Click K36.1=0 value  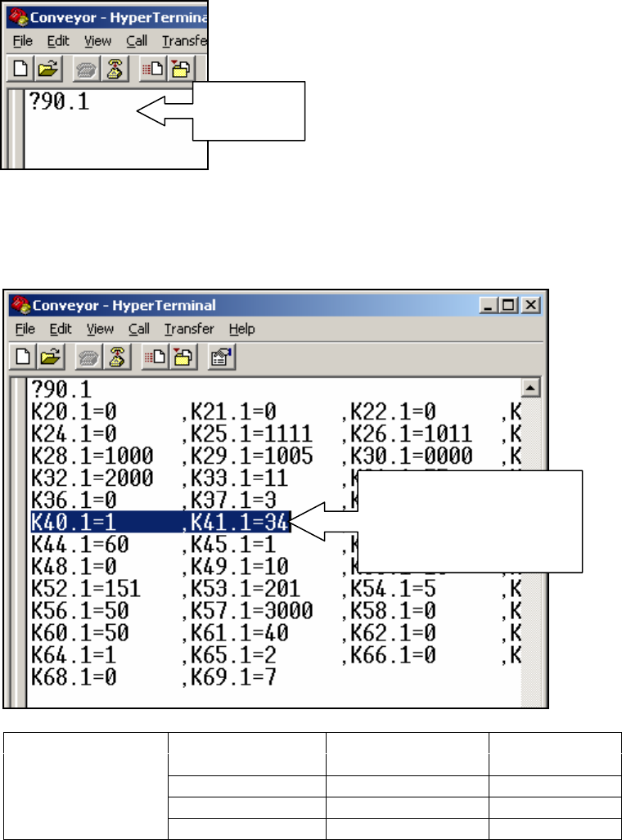74,501
